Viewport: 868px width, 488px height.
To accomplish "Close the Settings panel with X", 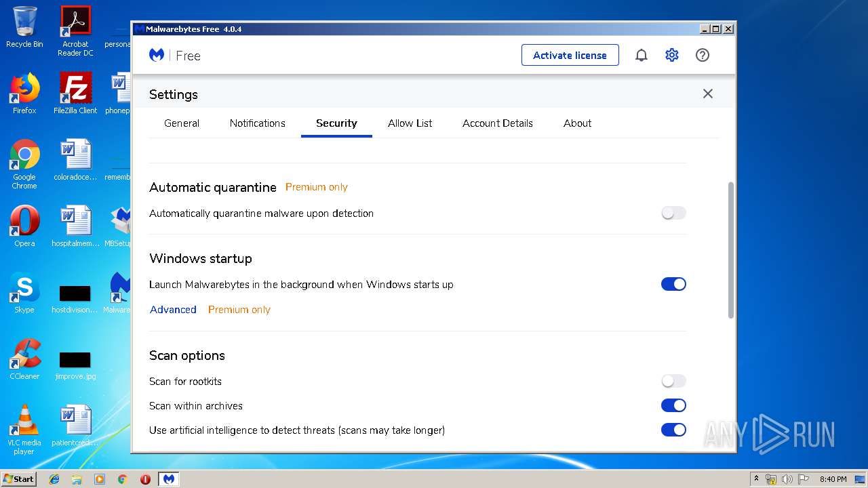I will [707, 94].
